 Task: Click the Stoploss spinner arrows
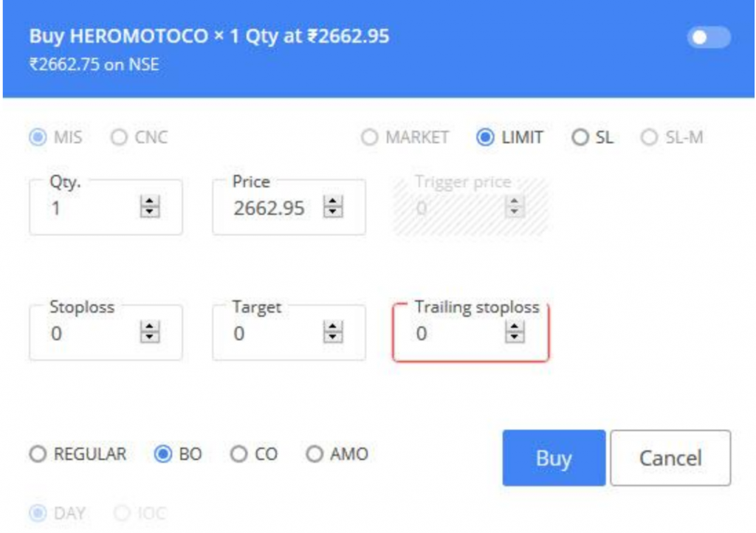(x=150, y=334)
